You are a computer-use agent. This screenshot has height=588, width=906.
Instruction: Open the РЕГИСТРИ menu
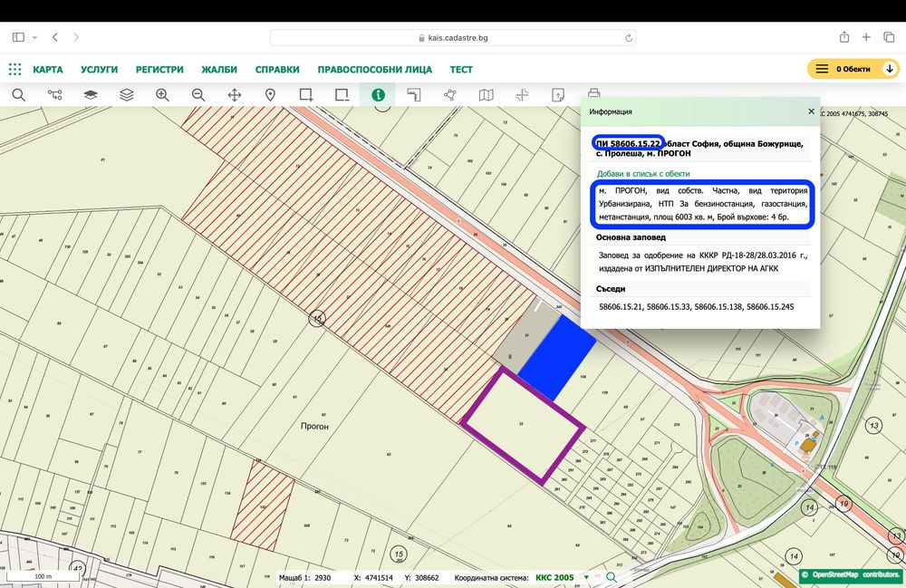coord(159,70)
